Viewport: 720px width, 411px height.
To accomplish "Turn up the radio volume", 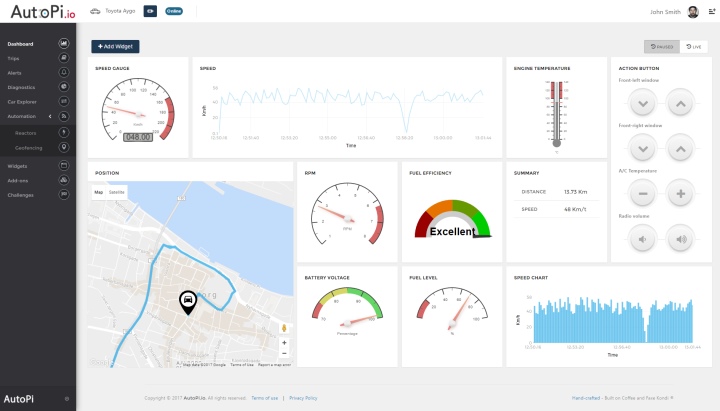I will click(x=679, y=239).
